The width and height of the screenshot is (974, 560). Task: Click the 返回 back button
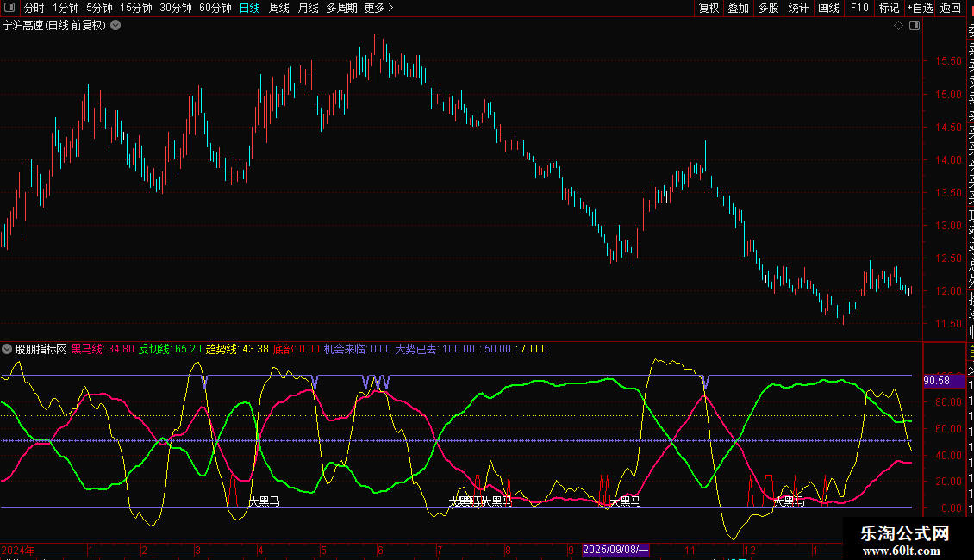951,8
